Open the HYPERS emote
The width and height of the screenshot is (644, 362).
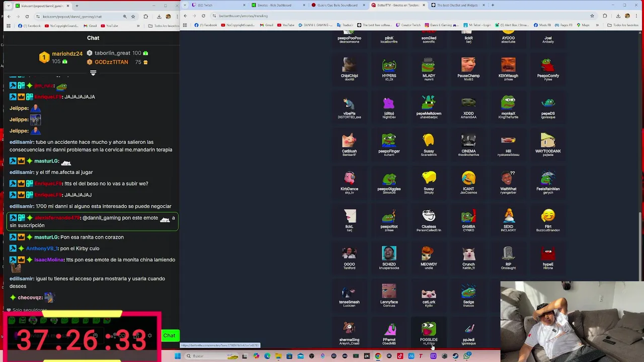[389, 69]
